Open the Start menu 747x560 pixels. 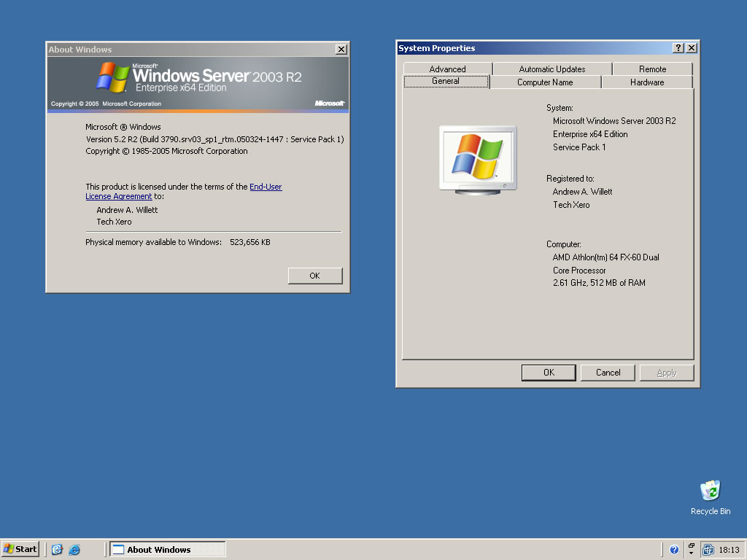pos(20,549)
